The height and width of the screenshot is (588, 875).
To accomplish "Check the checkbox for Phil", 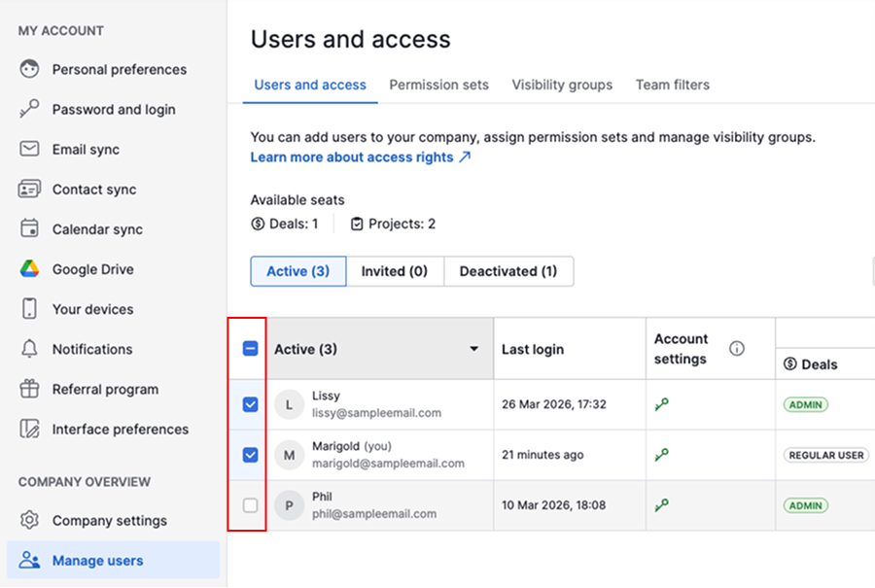I will tap(250, 505).
